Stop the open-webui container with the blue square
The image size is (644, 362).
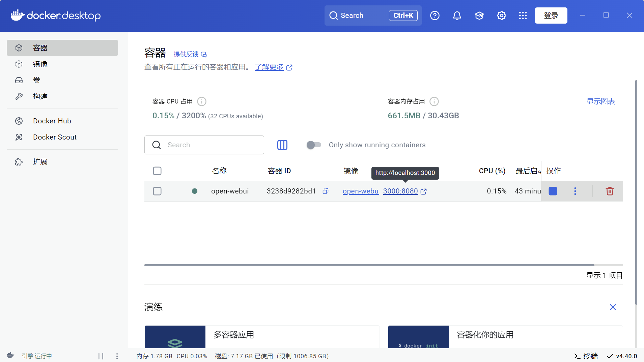(x=553, y=191)
